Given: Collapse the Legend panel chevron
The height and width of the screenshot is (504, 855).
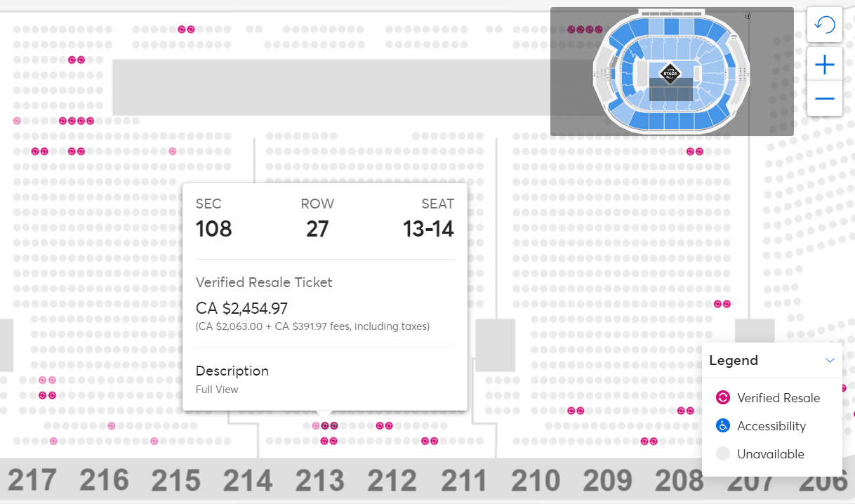Looking at the screenshot, I should coord(830,361).
